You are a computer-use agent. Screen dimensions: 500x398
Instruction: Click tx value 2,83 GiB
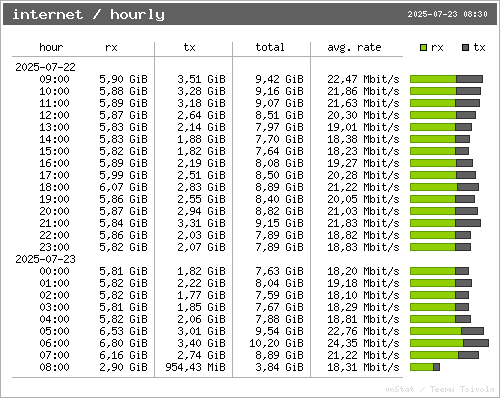pos(201,187)
